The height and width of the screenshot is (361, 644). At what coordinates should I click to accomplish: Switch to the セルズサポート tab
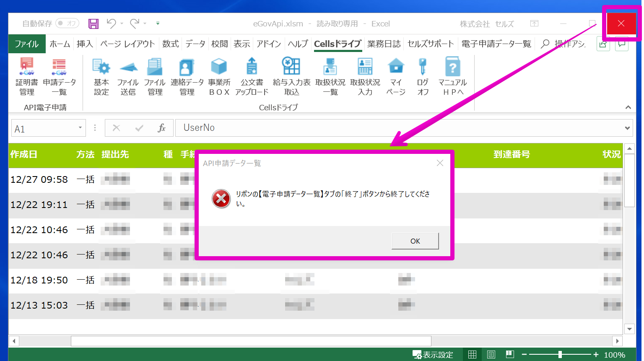pos(431,44)
